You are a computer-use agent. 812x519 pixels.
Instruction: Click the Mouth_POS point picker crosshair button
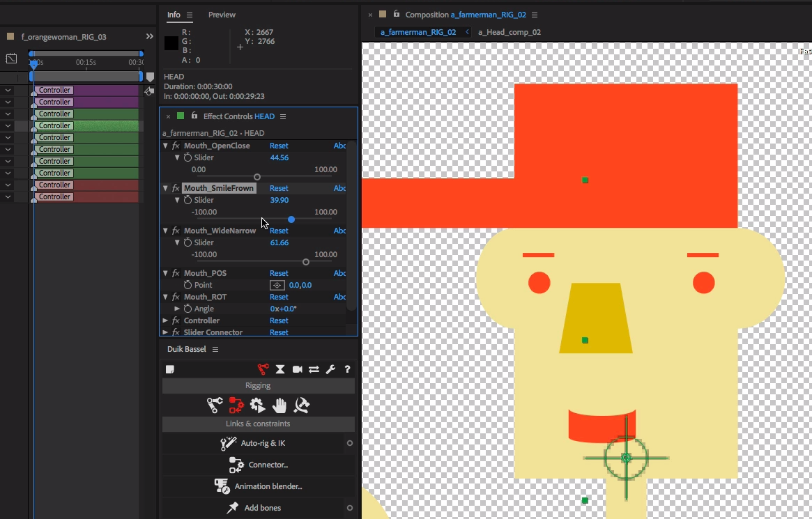point(277,285)
